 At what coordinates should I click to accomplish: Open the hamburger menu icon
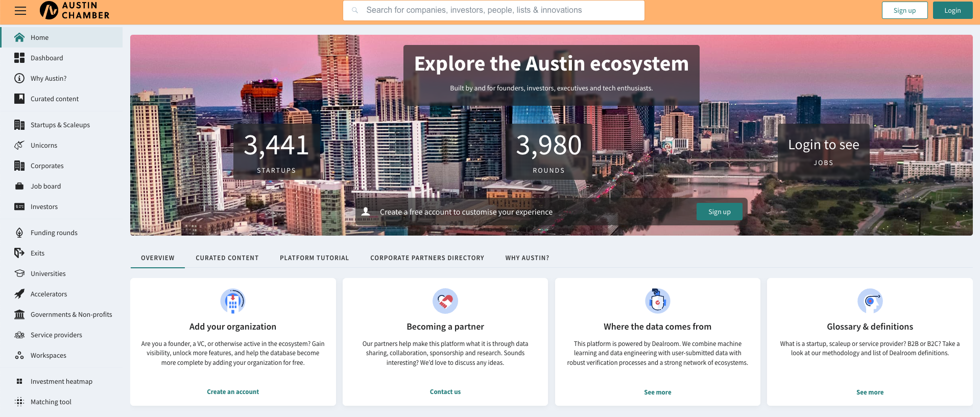(20, 11)
